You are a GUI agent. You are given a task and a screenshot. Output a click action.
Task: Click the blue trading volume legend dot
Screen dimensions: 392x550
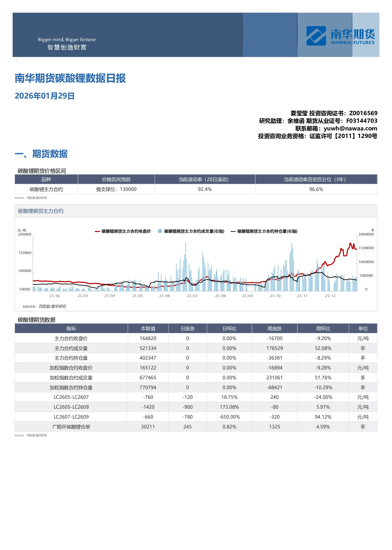[x=160, y=231]
